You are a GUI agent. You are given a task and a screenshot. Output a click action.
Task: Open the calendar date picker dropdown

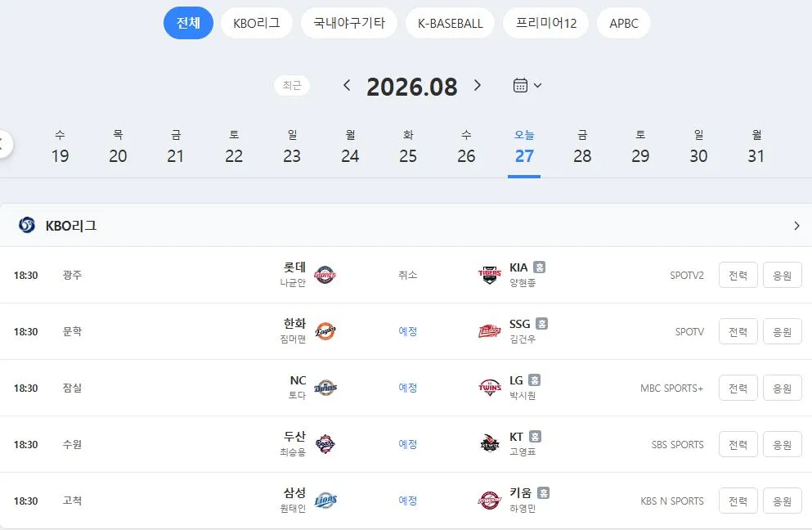pyautogui.click(x=527, y=86)
